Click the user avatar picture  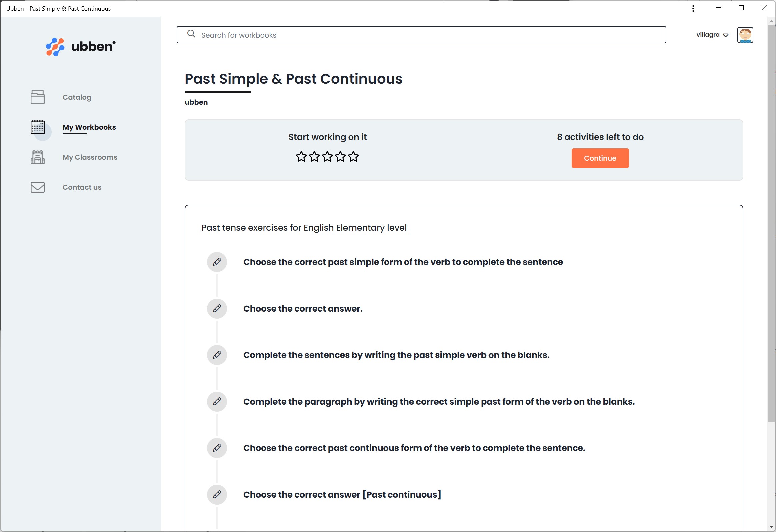[745, 35]
